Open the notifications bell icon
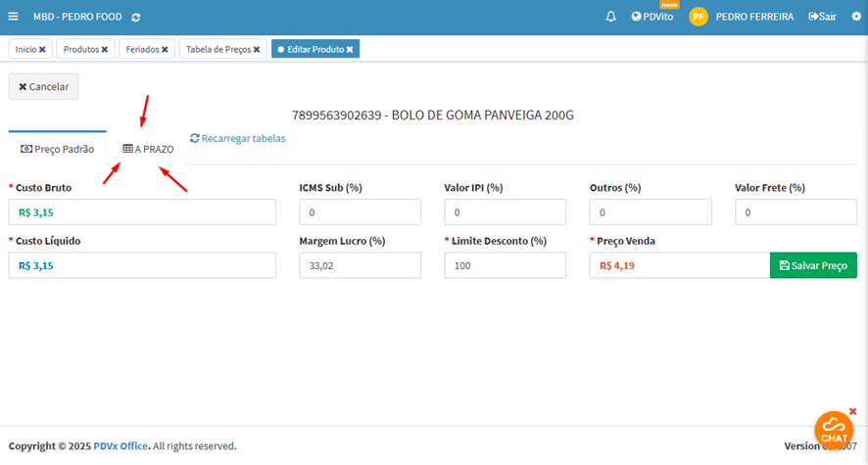This screenshot has height=465, width=868. coord(611,17)
